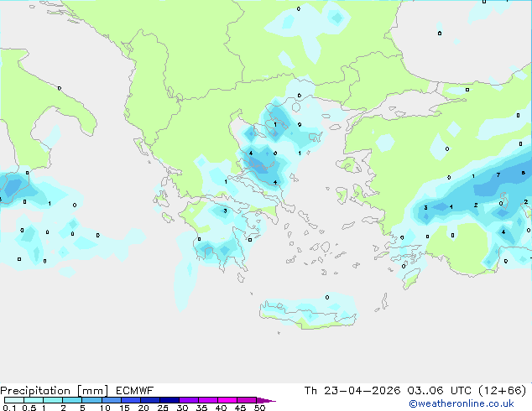532x411 pixels.
Task: Click the weatheronline.co.uk copyright link
Action: pyautogui.click(x=462, y=403)
